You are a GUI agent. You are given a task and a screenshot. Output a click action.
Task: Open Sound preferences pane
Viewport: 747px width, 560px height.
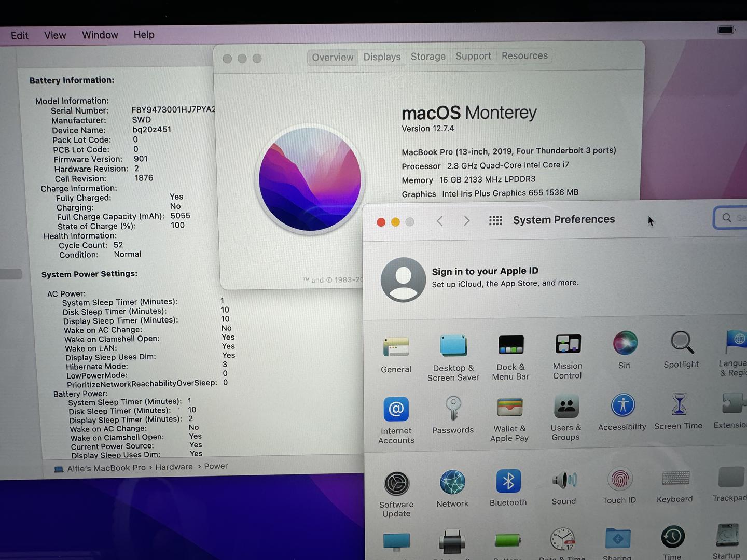[x=564, y=487]
